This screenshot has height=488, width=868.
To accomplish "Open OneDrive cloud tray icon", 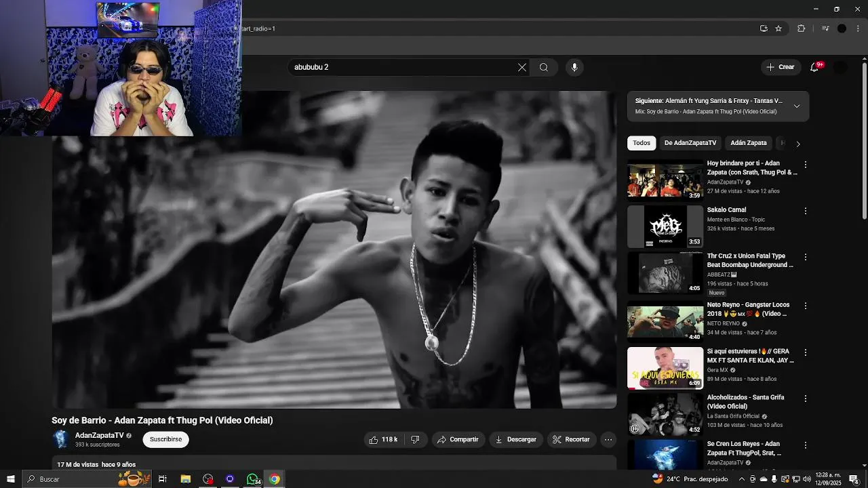I will point(764,479).
